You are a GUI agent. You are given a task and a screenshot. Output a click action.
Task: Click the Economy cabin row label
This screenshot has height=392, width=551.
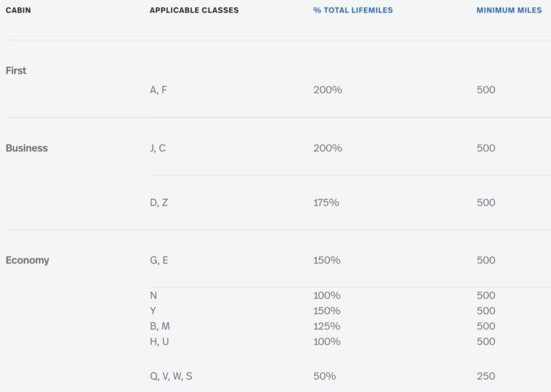pos(27,261)
